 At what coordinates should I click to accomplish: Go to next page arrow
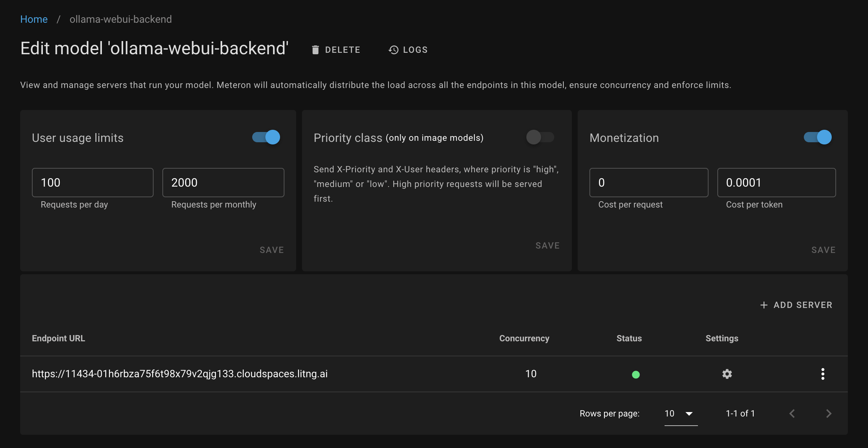pos(829,414)
